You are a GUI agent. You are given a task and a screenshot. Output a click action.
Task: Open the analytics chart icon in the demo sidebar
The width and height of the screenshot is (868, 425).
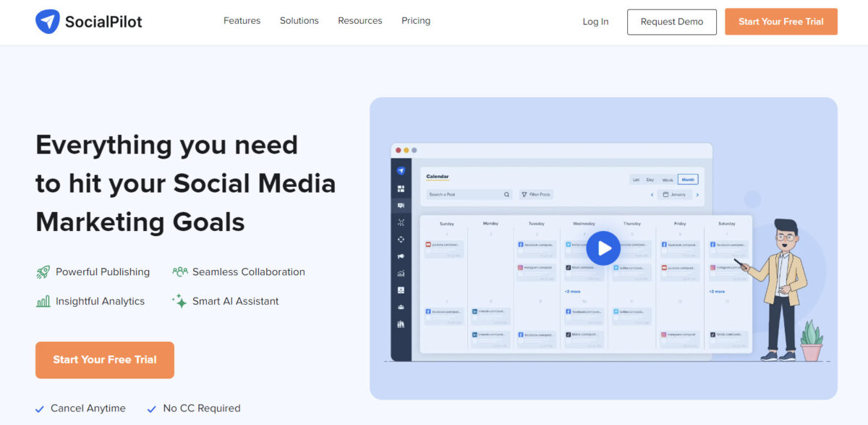[x=401, y=274]
